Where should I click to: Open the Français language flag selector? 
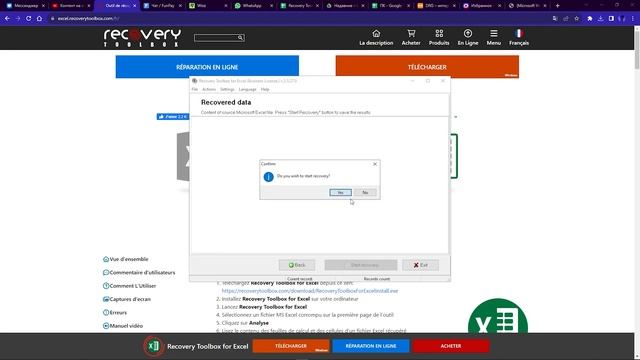pyautogui.click(x=519, y=37)
